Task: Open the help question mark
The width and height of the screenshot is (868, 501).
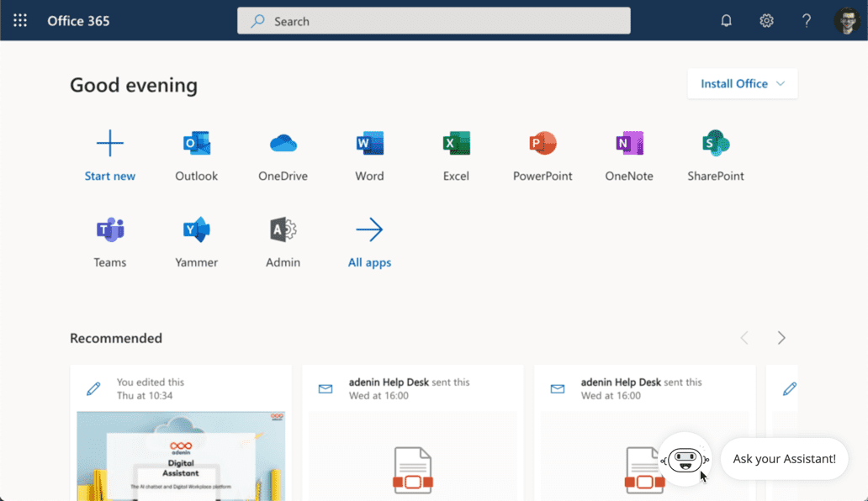Action: click(807, 20)
